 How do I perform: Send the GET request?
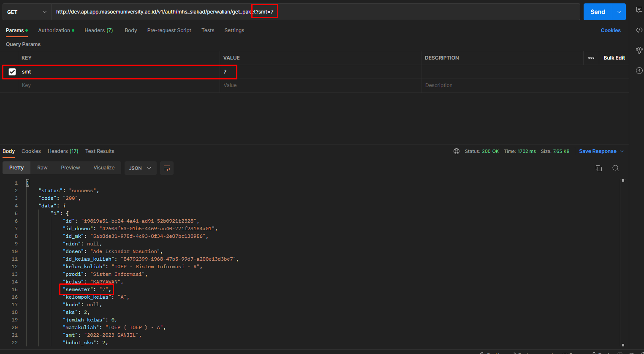point(598,12)
